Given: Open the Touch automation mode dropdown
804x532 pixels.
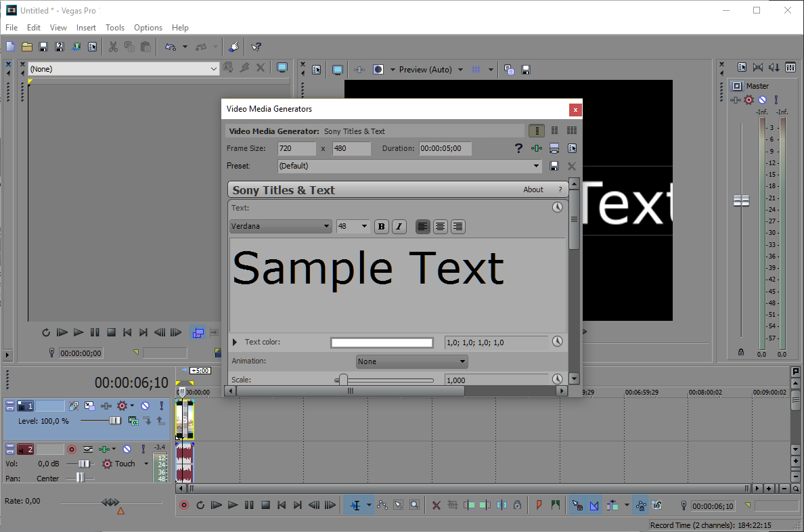Looking at the screenshot, I should click(146, 464).
